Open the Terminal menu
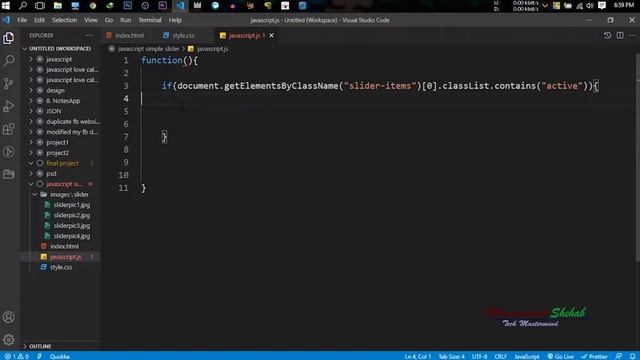The height and width of the screenshot is (360, 640). (x=150, y=20)
